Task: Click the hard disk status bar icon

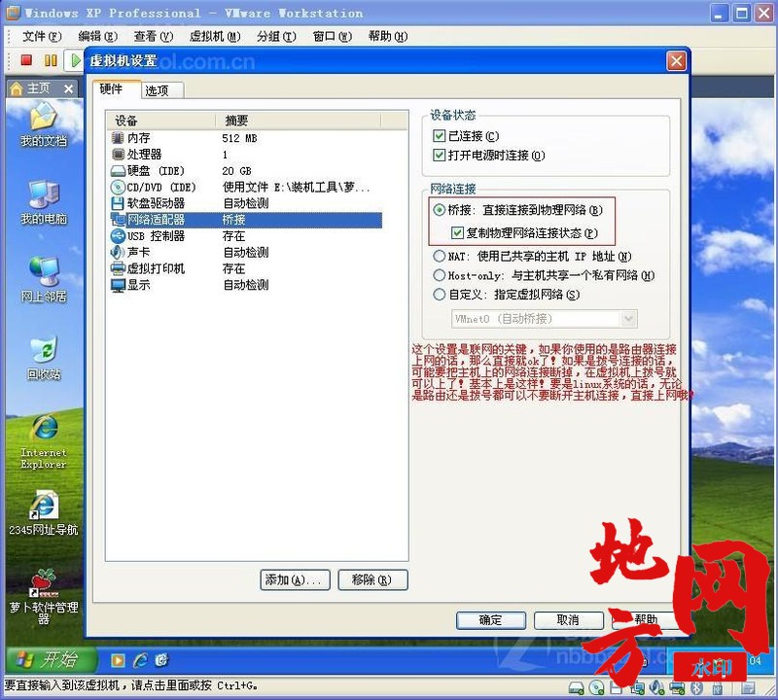Action: 576,687
